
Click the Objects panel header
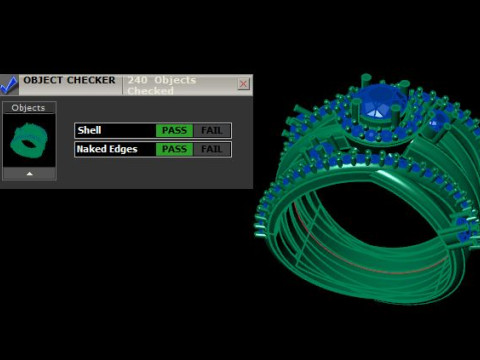click(28, 108)
